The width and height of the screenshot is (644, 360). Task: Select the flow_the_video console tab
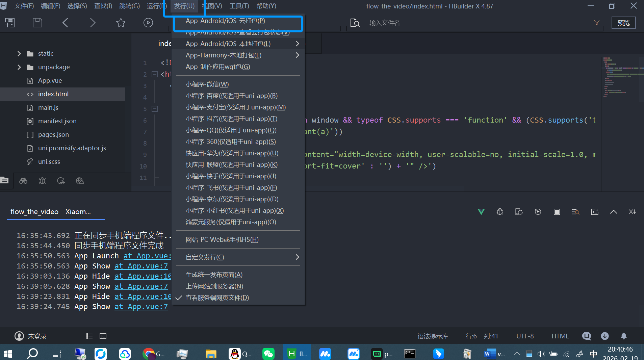51,212
